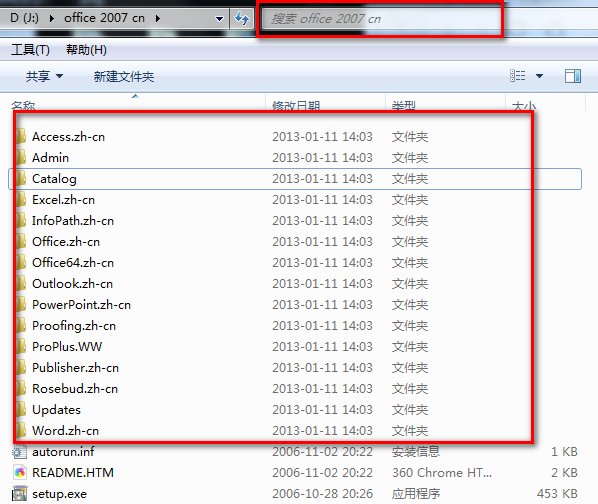
Task: Click the 360 Chrome HT... type cell
Action: tap(442, 473)
